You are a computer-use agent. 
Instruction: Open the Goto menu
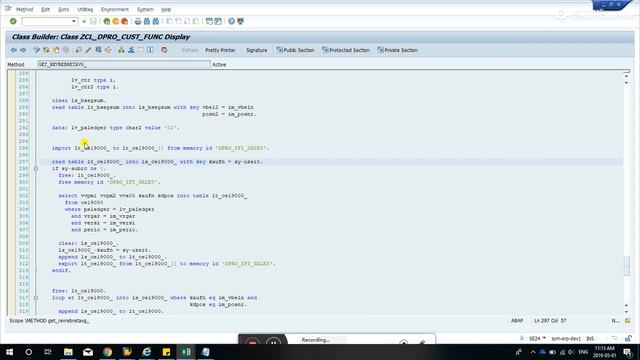click(x=64, y=9)
